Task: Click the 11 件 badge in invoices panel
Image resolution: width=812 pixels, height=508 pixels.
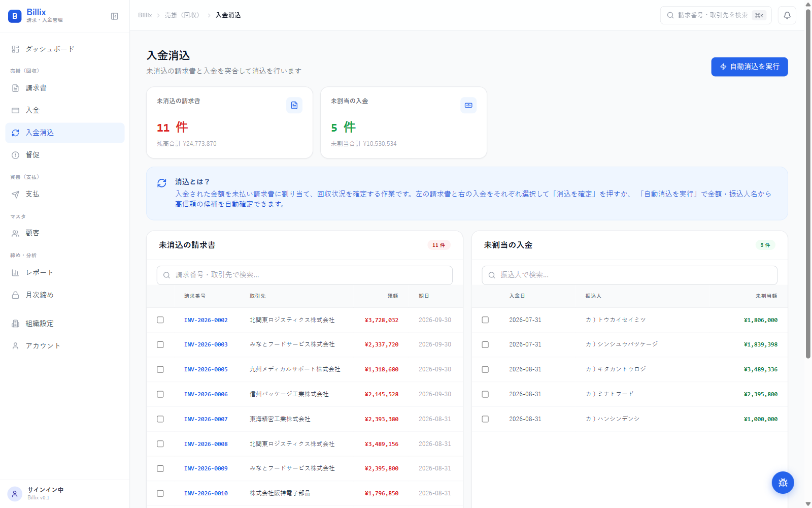Action: [438, 245]
